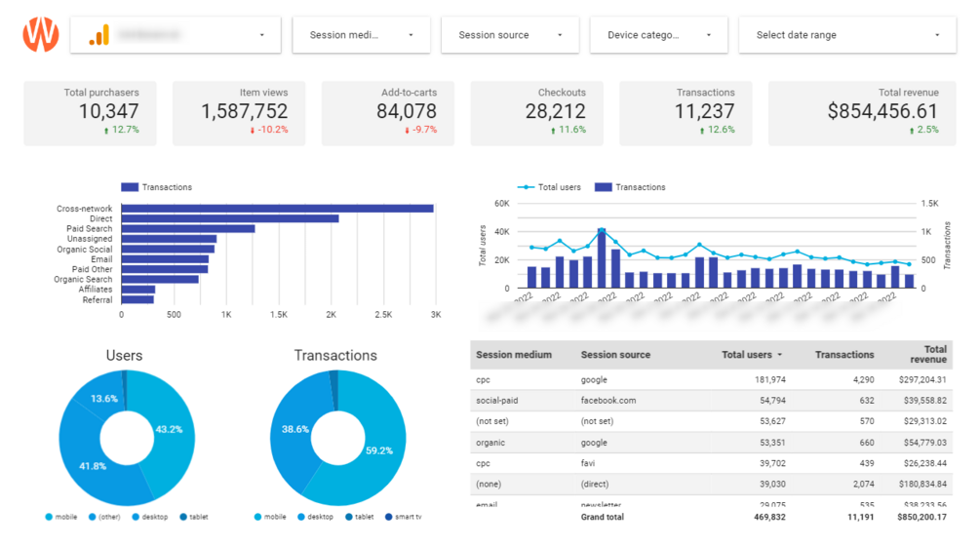Click the Cross-network bar
Image resolution: width=980 pixels, height=546 pixels.
pos(278,209)
